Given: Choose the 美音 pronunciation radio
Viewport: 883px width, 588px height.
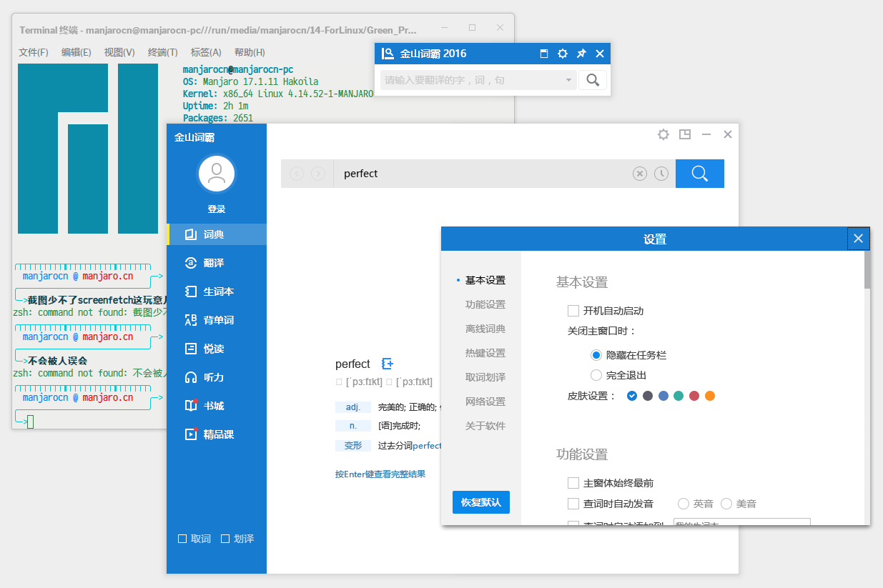Looking at the screenshot, I should click(x=726, y=504).
